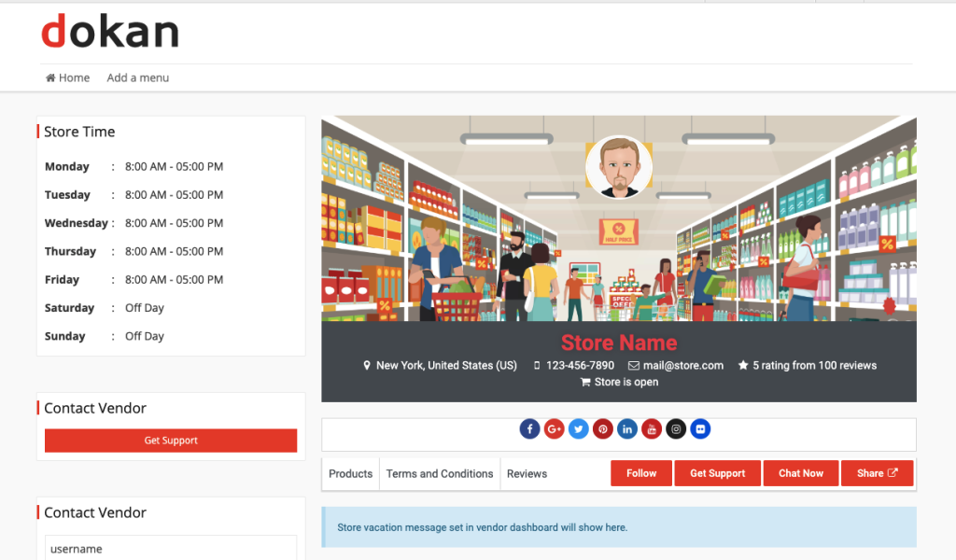Click the phone icon beside 123-456-7890

tap(537, 366)
